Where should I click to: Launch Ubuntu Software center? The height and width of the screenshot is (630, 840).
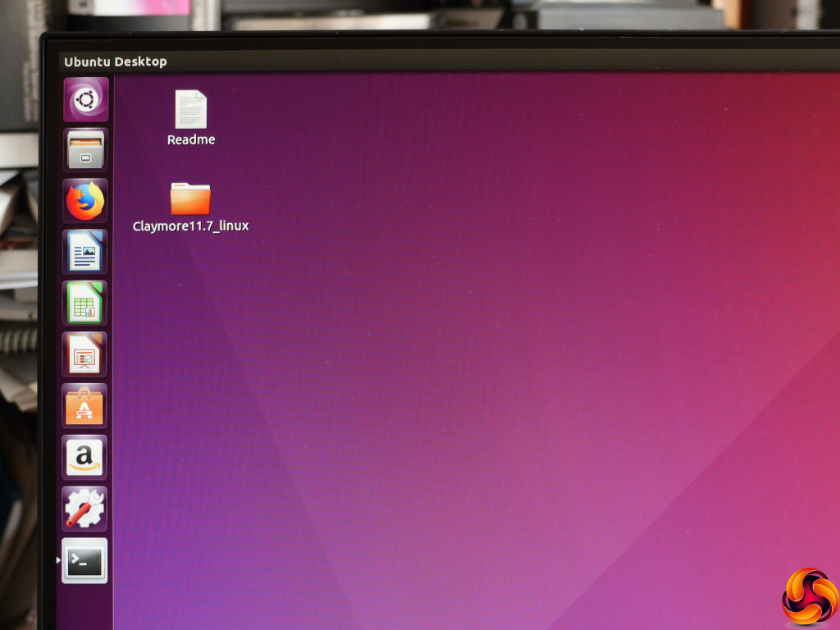[x=84, y=405]
